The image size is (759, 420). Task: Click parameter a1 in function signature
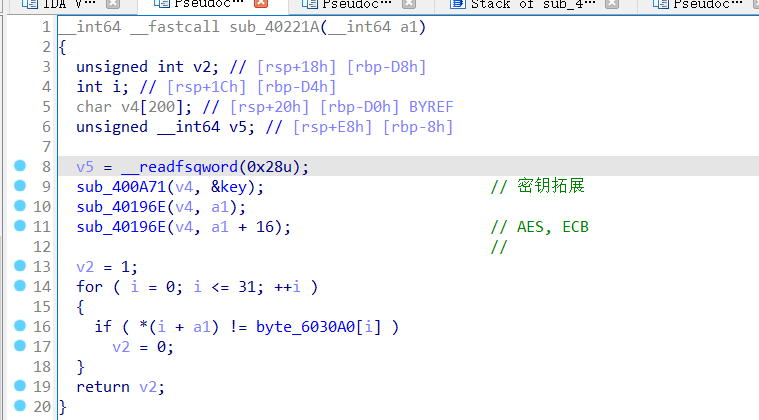pyautogui.click(x=408, y=27)
